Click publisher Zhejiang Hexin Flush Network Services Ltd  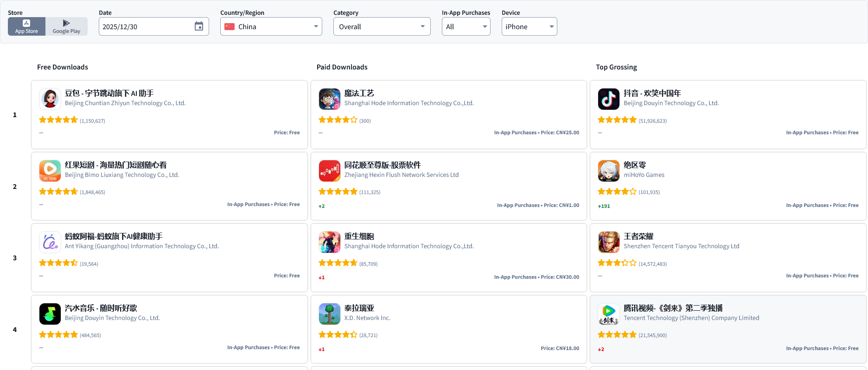point(402,175)
